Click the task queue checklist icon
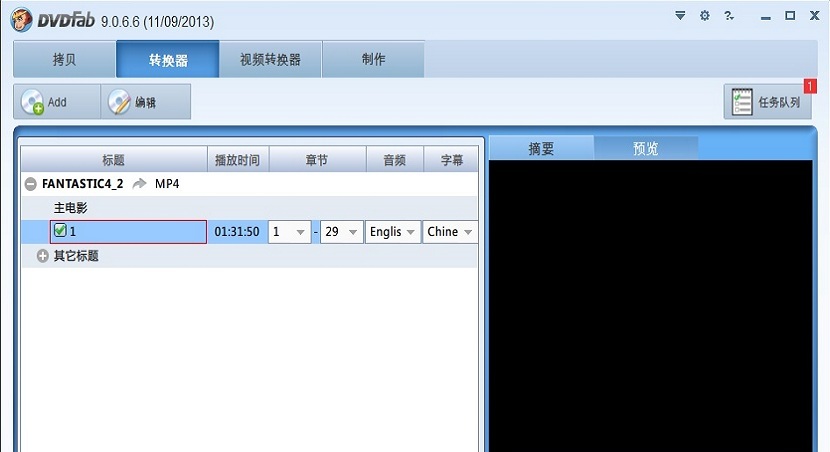 pos(742,102)
